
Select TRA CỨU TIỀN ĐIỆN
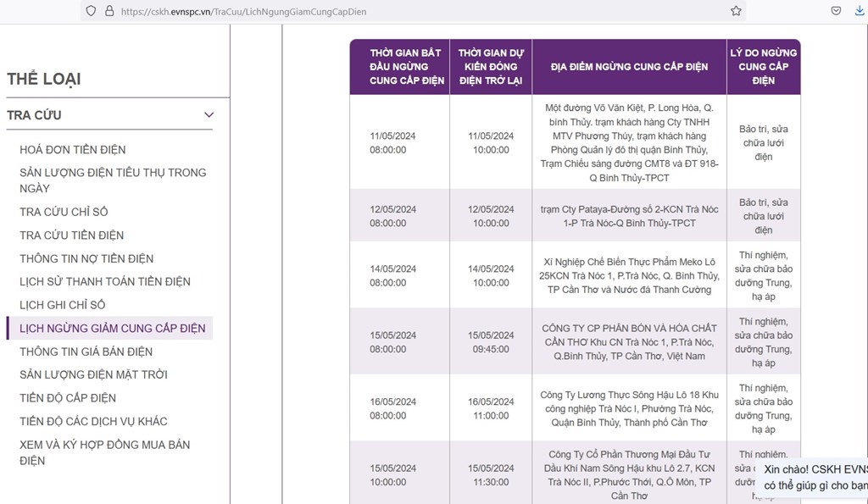(72, 235)
